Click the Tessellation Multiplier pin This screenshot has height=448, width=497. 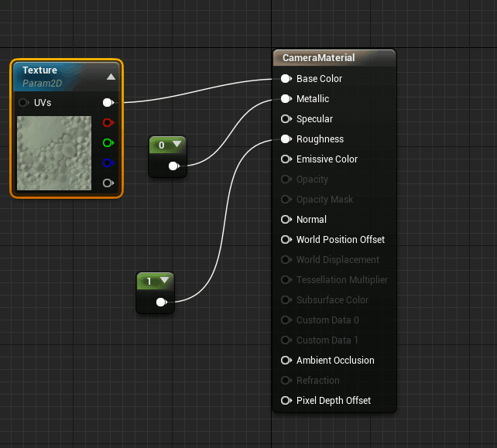coord(286,280)
